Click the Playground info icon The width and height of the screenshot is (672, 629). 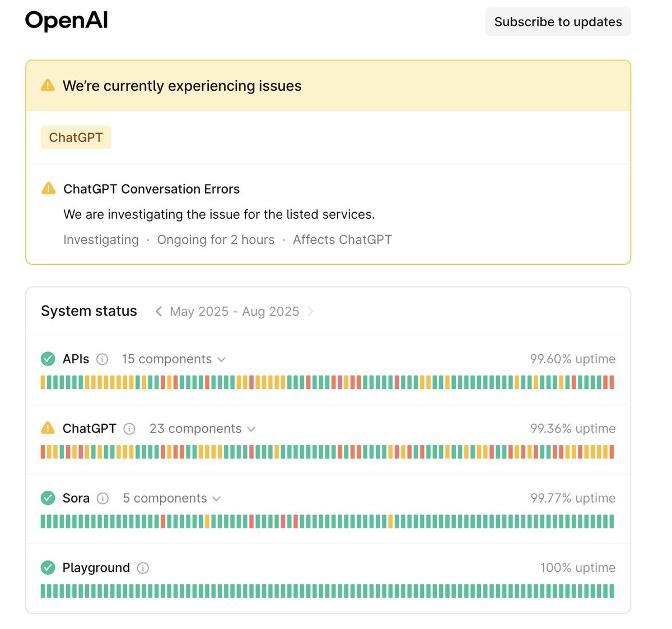(143, 568)
